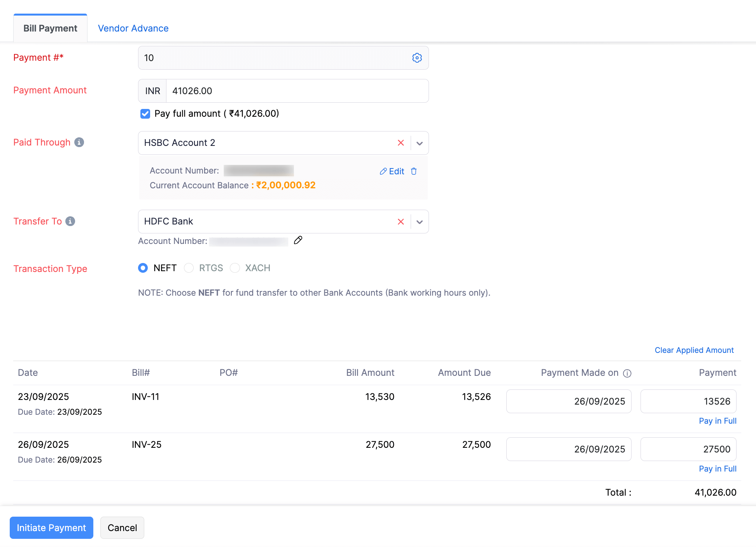Select XACH transaction type
756x547 pixels.
pyautogui.click(x=235, y=268)
